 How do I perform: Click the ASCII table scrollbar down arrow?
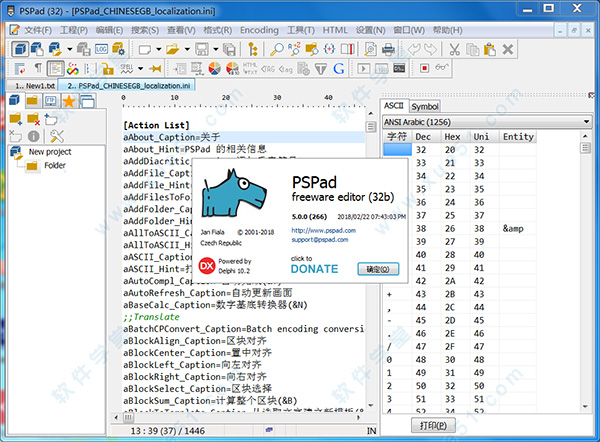(x=585, y=406)
